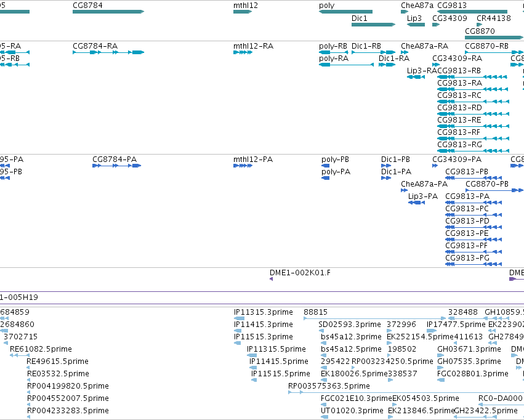
Task: Select the CheA87a-PA protein label
Action: pos(424,184)
